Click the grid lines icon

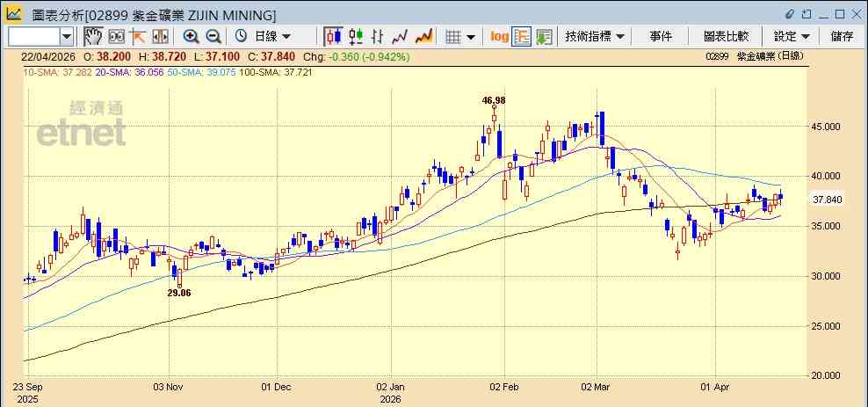click(453, 37)
